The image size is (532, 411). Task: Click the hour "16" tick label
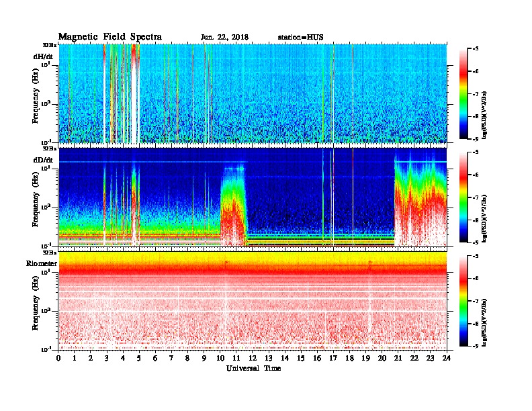(317, 358)
